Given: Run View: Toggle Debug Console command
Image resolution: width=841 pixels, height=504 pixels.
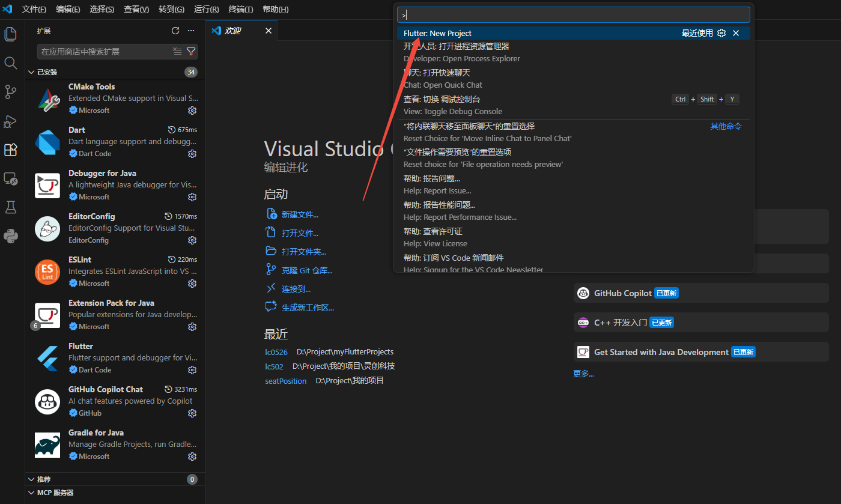Looking at the screenshot, I should click(574, 105).
